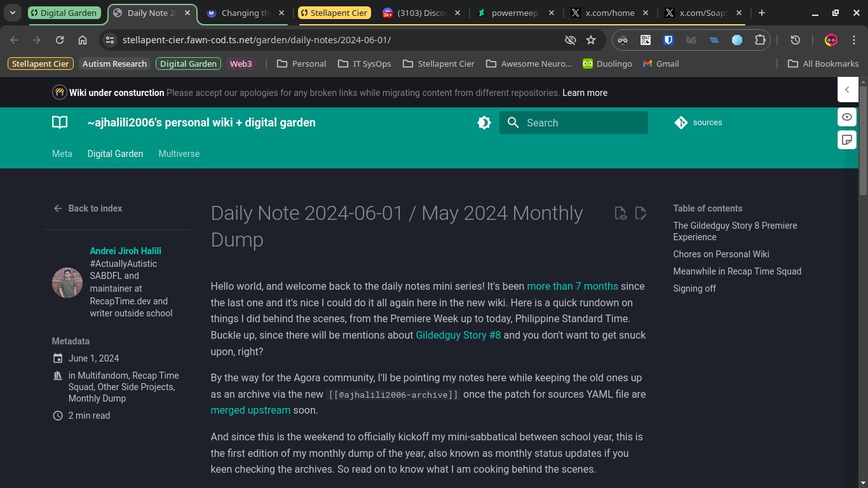Image resolution: width=868 pixels, height=488 pixels.
Task: Expand the browser side panel chevron
Action: 847,90
